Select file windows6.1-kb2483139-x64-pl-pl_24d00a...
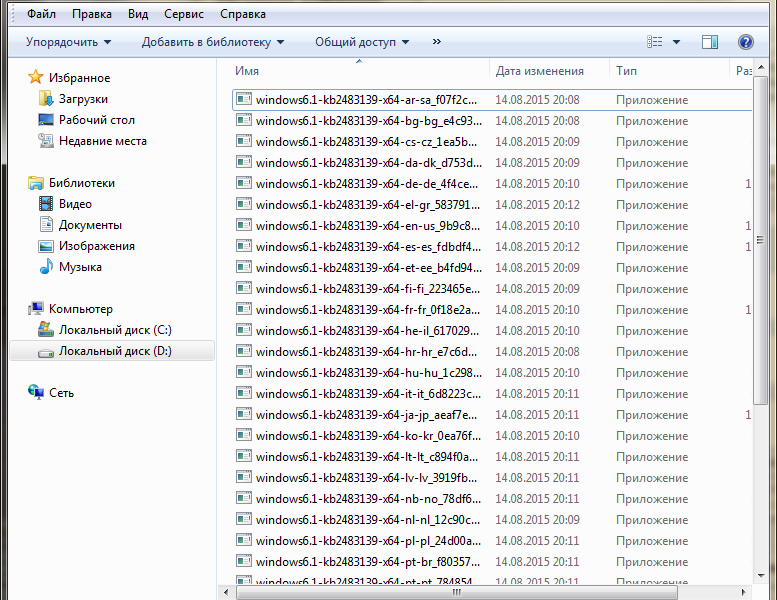Viewport: 777px width, 600px height. click(368, 541)
